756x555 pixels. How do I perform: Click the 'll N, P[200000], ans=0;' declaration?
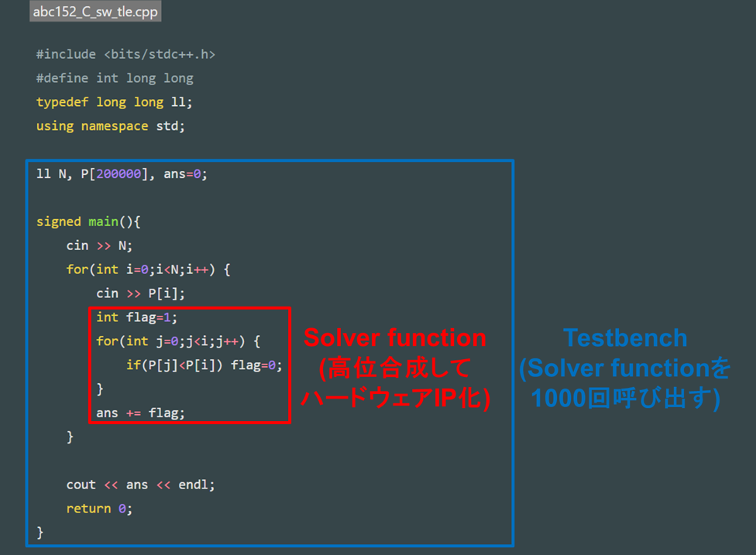click(x=122, y=174)
